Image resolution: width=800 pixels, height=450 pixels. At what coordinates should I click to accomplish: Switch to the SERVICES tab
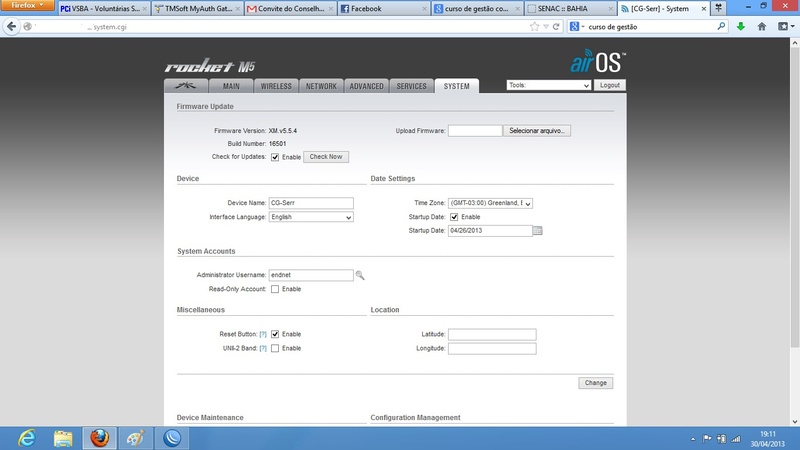[x=411, y=86]
